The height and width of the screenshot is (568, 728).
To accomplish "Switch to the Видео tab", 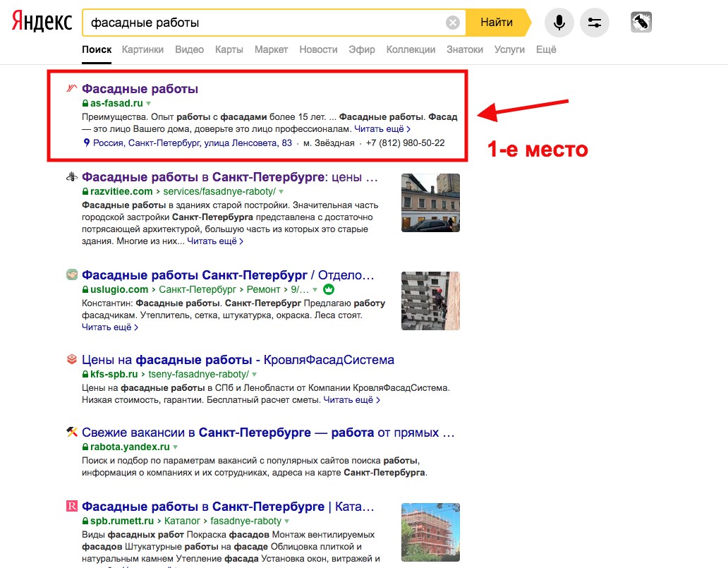I will pyautogui.click(x=190, y=49).
